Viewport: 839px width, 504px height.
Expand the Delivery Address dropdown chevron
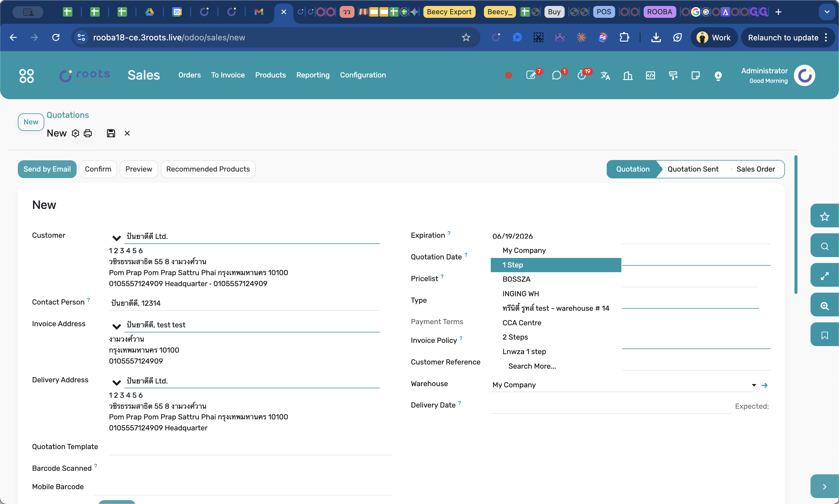click(x=116, y=383)
